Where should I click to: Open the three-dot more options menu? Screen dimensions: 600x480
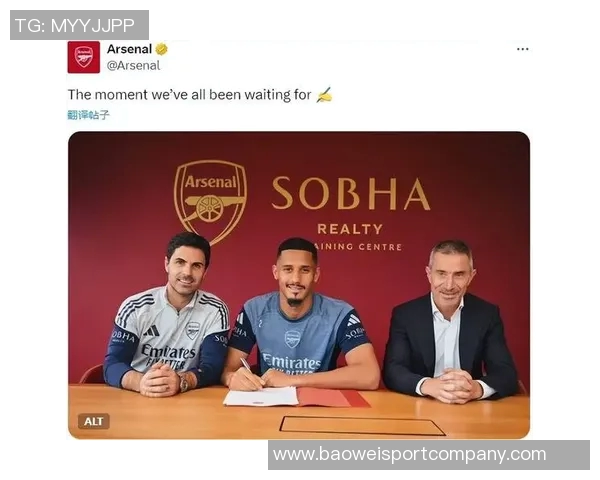pos(522,49)
